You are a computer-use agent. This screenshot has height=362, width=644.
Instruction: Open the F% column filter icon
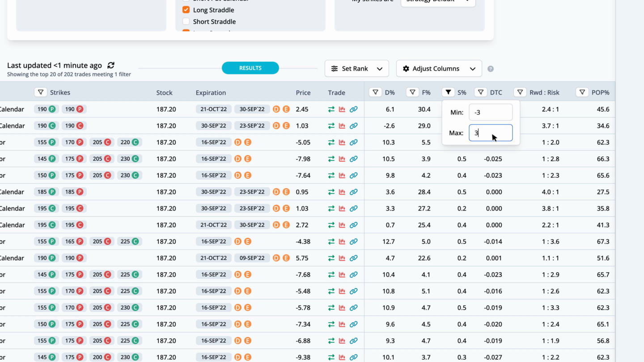tap(412, 93)
